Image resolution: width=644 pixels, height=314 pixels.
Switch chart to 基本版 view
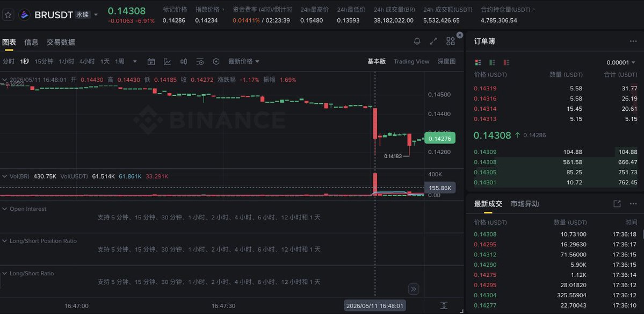(377, 61)
